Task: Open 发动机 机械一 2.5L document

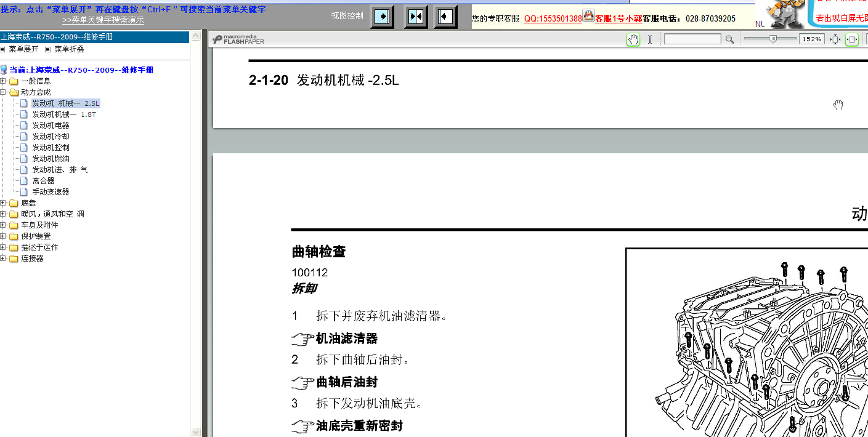Action: click(x=66, y=103)
